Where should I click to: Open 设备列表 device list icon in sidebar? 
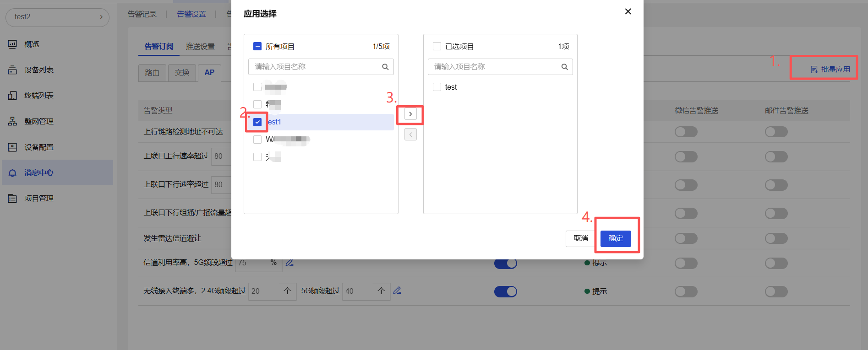pyautogui.click(x=12, y=70)
